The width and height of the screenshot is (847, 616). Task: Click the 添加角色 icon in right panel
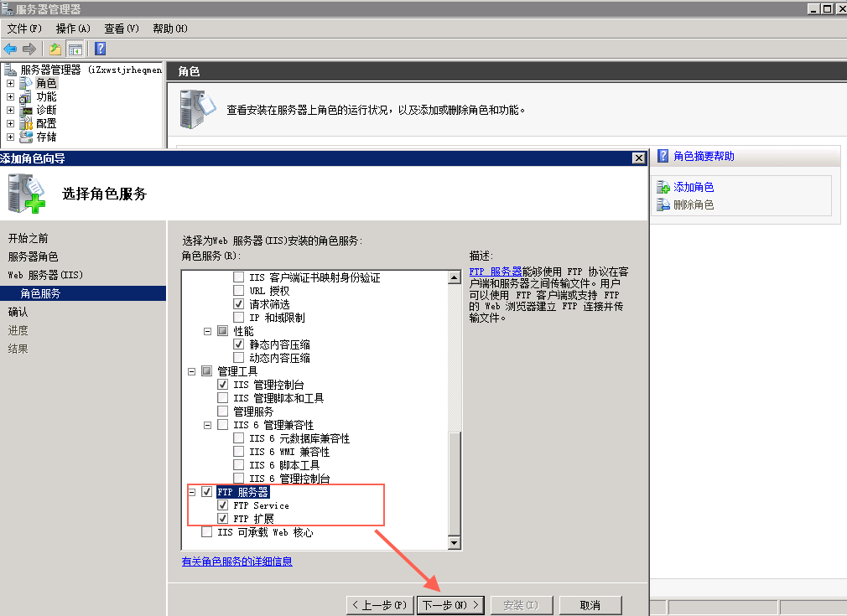click(x=663, y=188)
